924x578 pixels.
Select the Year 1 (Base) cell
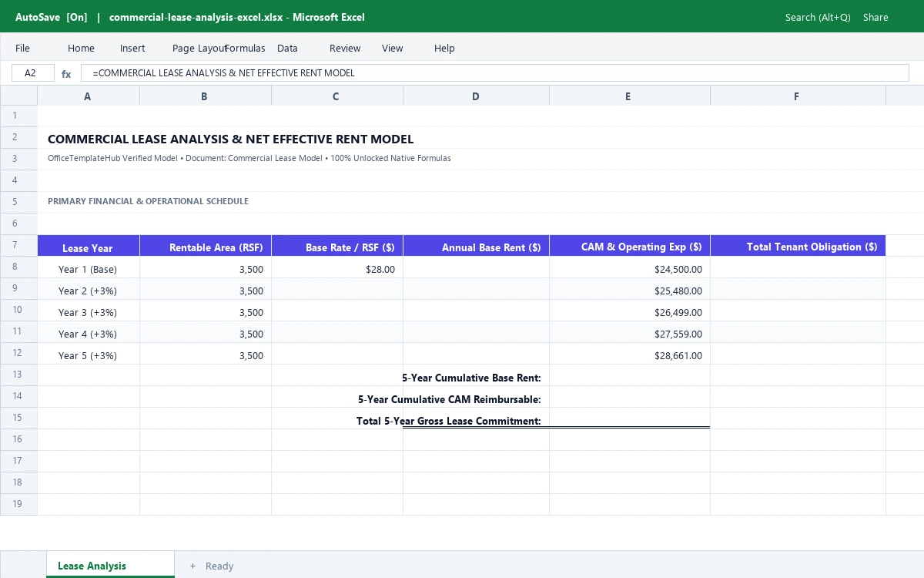88,269
